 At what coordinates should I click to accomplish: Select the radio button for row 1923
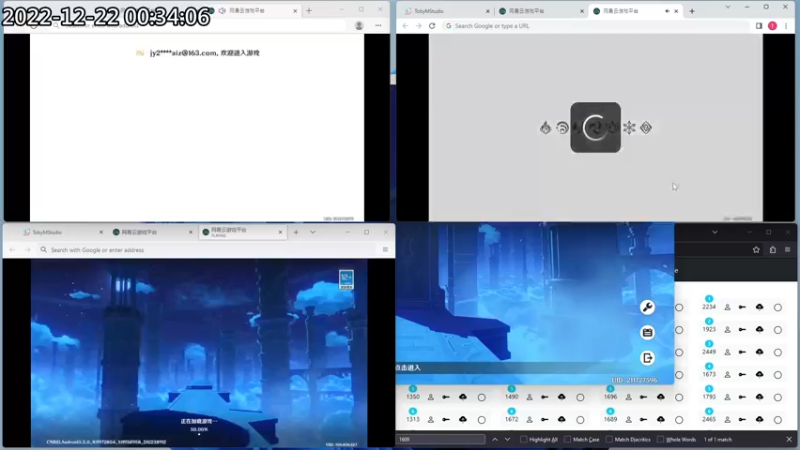click(778, 330)
